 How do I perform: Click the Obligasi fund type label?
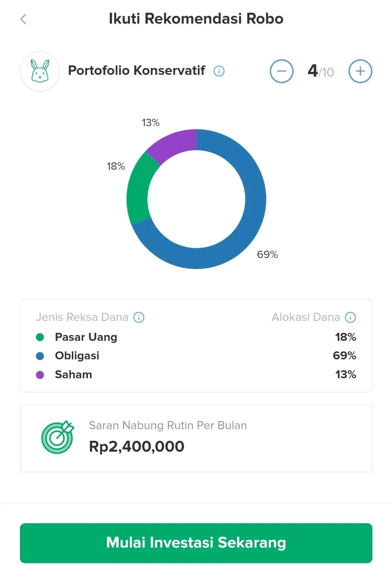coord(77,356)
